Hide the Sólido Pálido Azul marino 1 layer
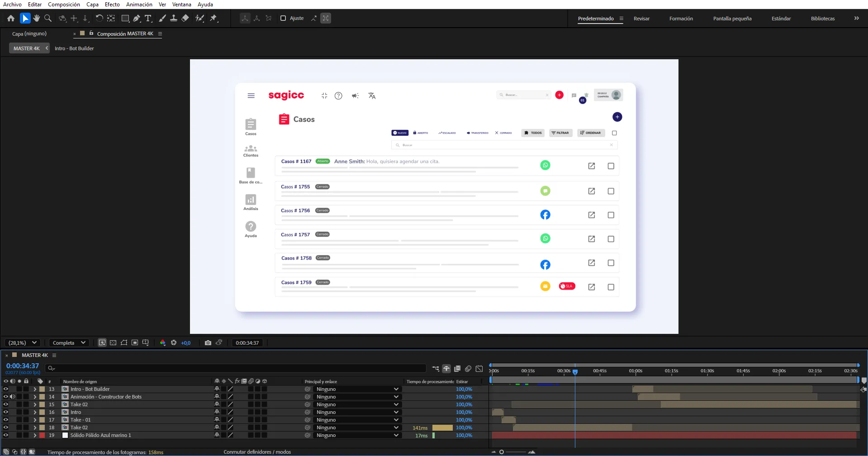The height and width of the screenshot is (456, 868). (x=6, y=435)
